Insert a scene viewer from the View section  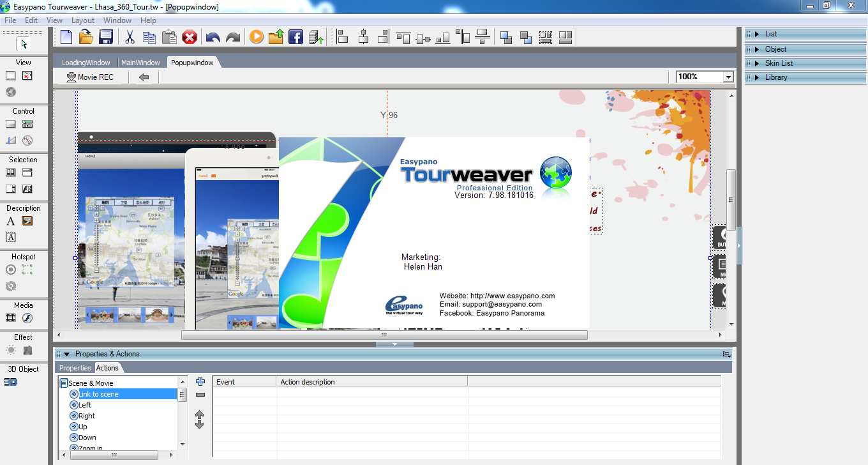click(x=11, y=75)
